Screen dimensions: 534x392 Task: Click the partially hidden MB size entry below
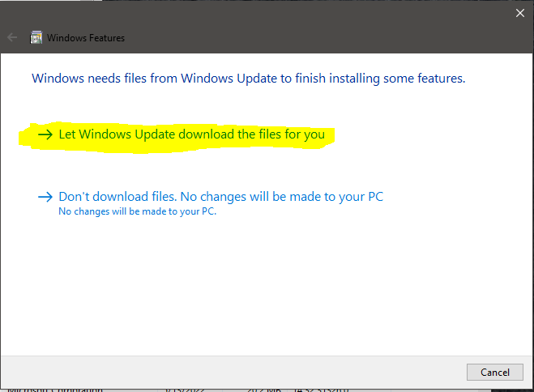[x=264, y=390]
